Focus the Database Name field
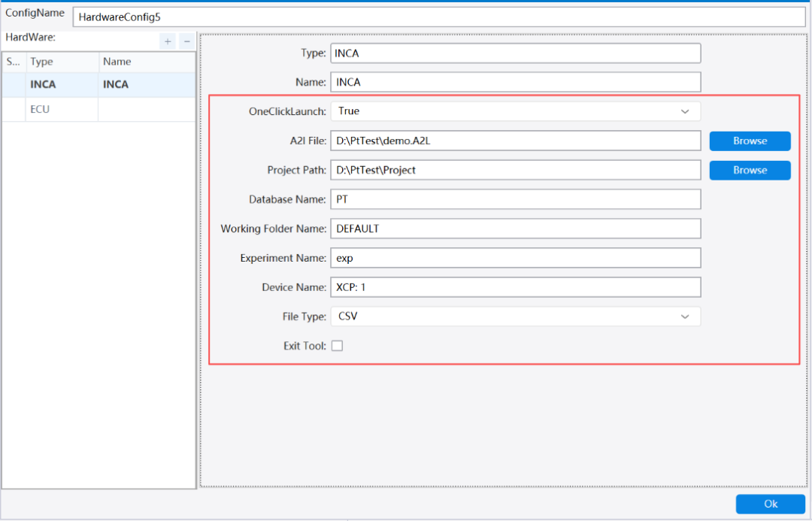The width and height of the screenshot is (812, 521). click(x=516, y=199)
